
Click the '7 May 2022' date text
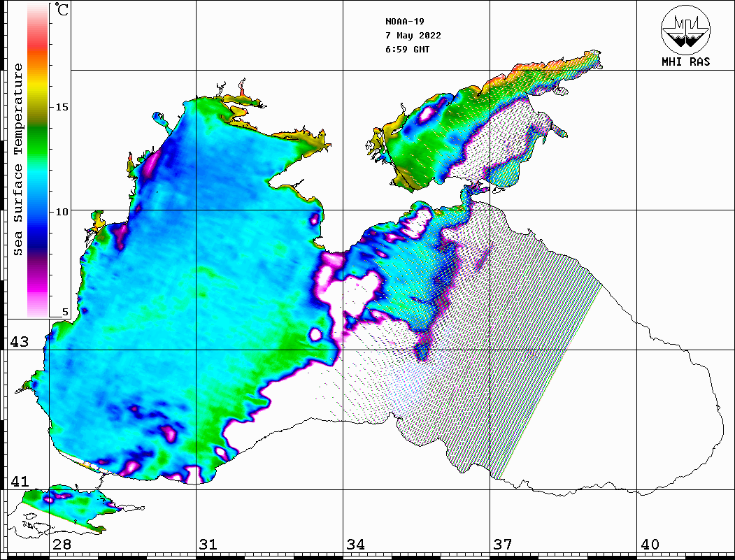pos(413,36)
